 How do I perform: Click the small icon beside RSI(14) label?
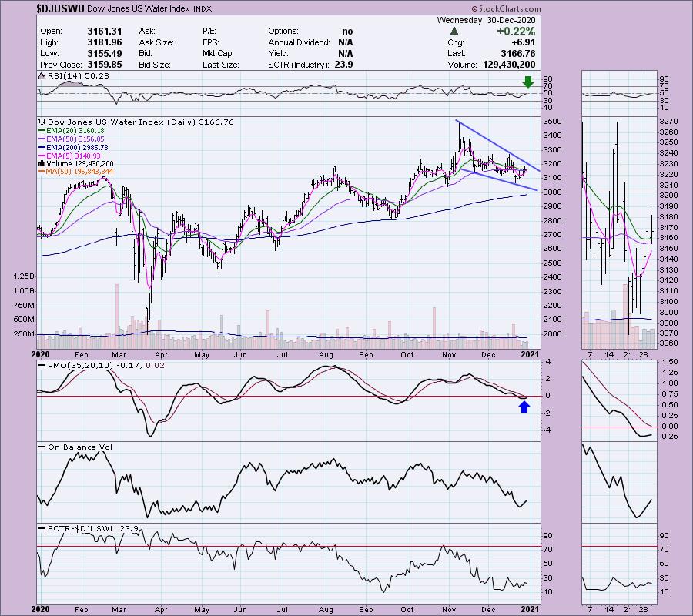(x=42, y=75)
